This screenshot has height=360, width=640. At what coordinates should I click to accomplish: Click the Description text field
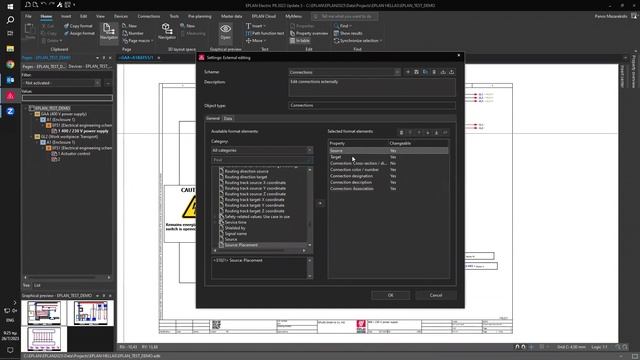coord(372,87)
